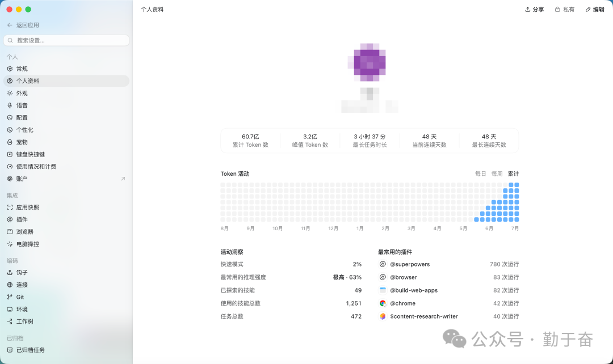This screenshot has height=364, width=613.
Task: Open 常规 settings page
Action: 66,69
